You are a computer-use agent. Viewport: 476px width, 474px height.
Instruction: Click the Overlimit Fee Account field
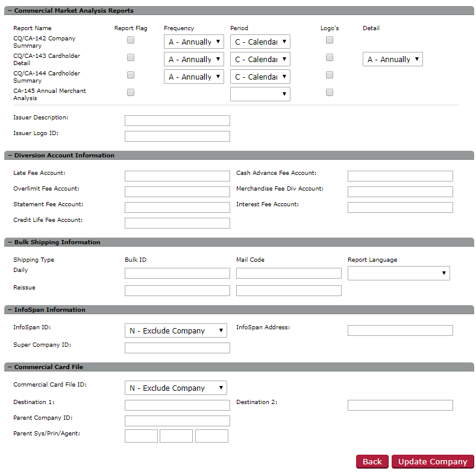[177, 192]
